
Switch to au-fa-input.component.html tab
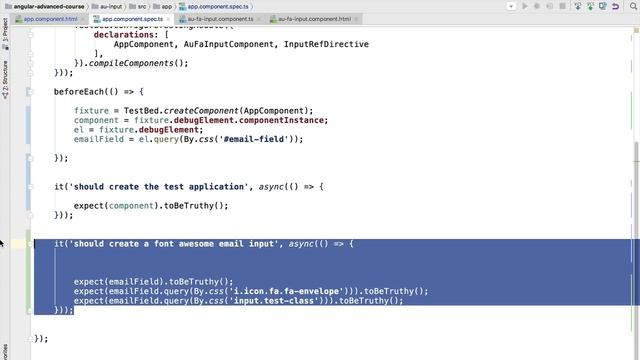314,19
